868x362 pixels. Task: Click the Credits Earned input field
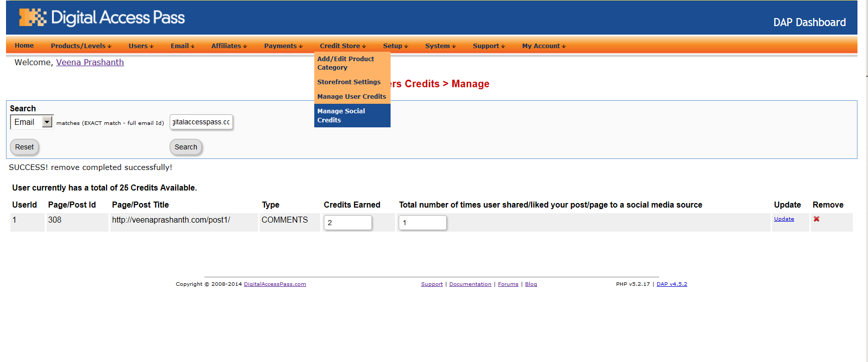point(347,223)
